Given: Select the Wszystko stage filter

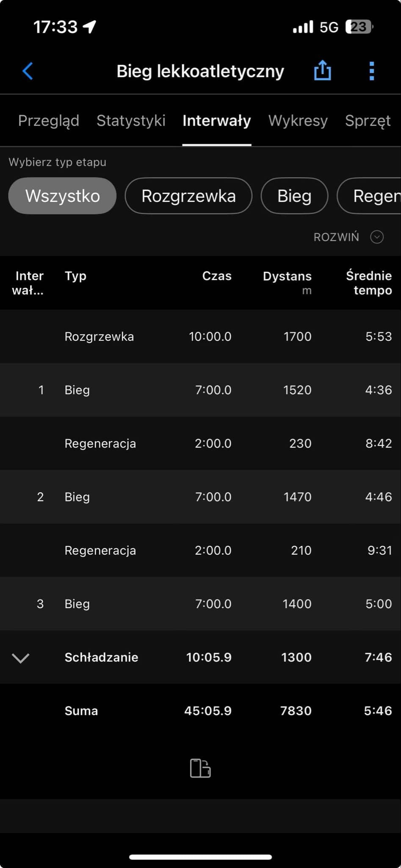Looking at the screenshot, I should tap(62, 196).
